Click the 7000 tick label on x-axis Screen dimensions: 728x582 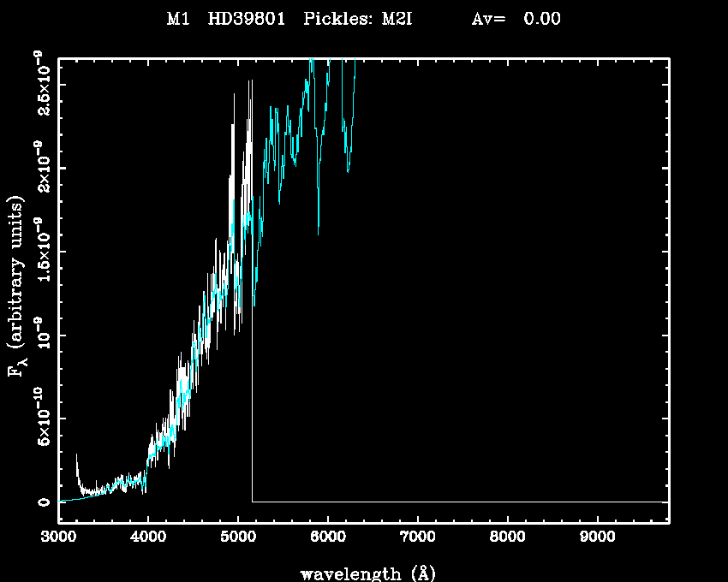(417, 537)
